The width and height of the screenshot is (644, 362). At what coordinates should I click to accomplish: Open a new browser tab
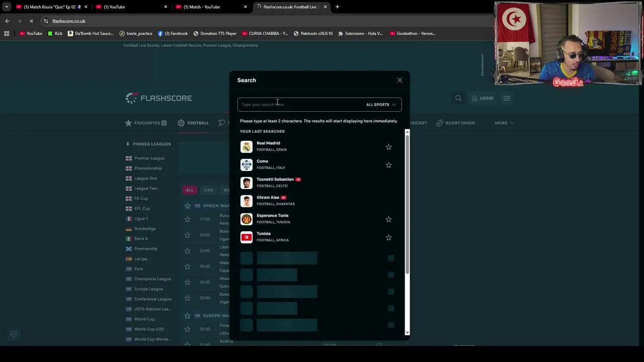(x=337, y=7)
